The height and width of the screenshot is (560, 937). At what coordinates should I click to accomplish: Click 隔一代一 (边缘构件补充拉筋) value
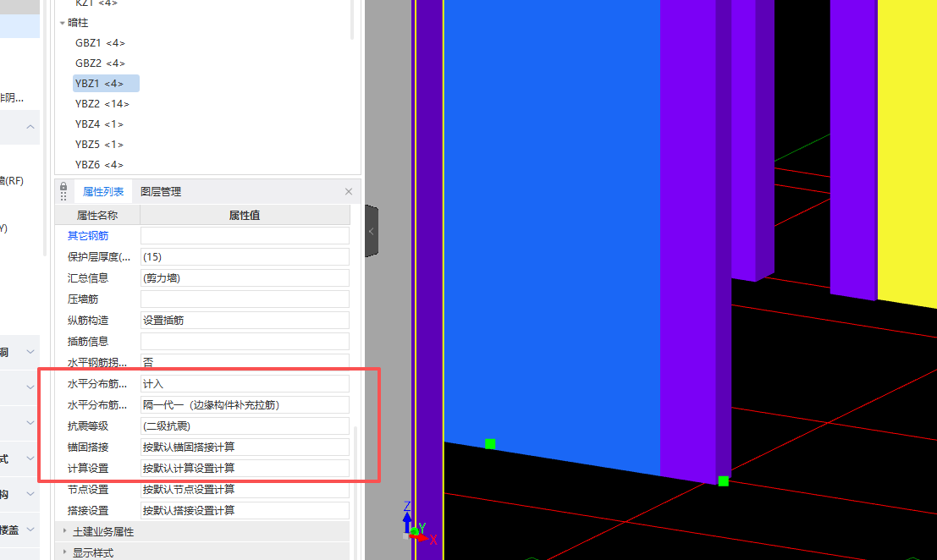(x=245, y=405)
